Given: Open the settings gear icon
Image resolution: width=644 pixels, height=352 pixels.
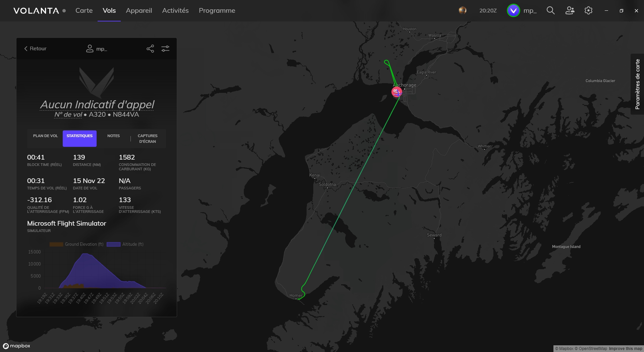Looking at the screenshot, I should point(588,11).
